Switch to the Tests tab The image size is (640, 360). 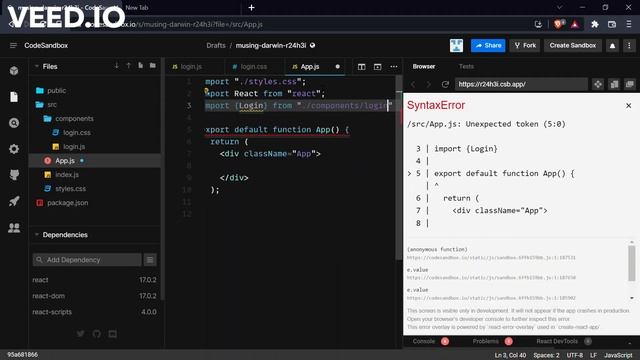click(x=466, y=66)
